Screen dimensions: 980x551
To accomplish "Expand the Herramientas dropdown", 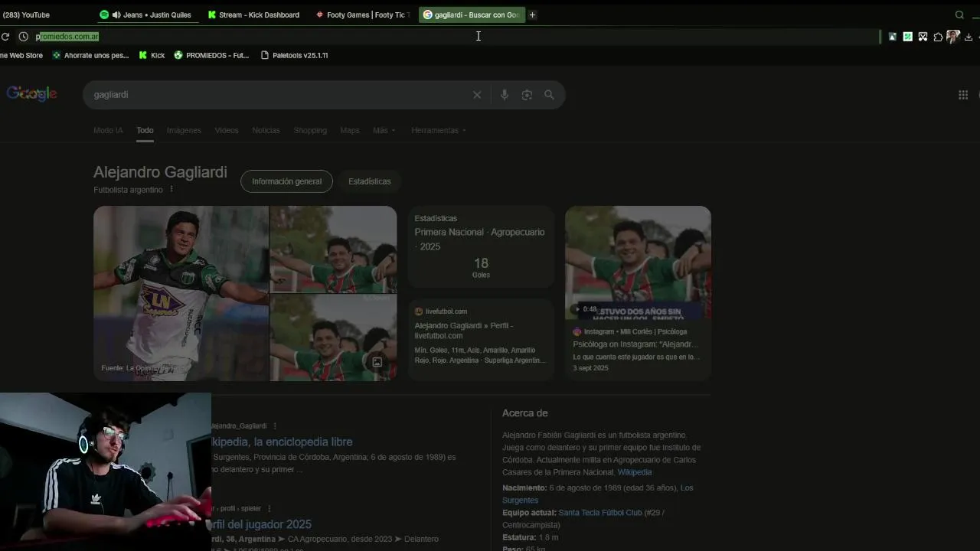I will 438,130.
